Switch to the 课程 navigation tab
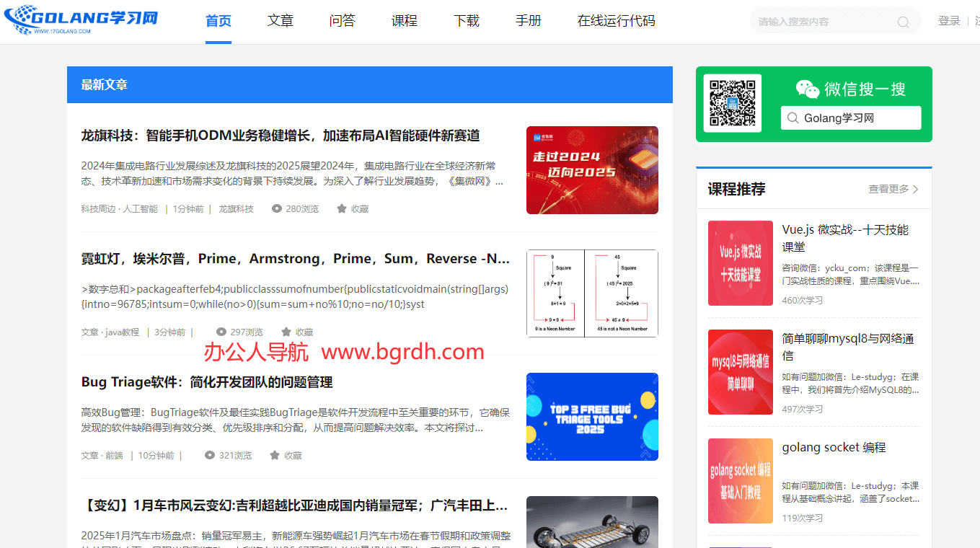Viewport: 980px width, 548px height. pyautogui.click(x=405, y=21)
